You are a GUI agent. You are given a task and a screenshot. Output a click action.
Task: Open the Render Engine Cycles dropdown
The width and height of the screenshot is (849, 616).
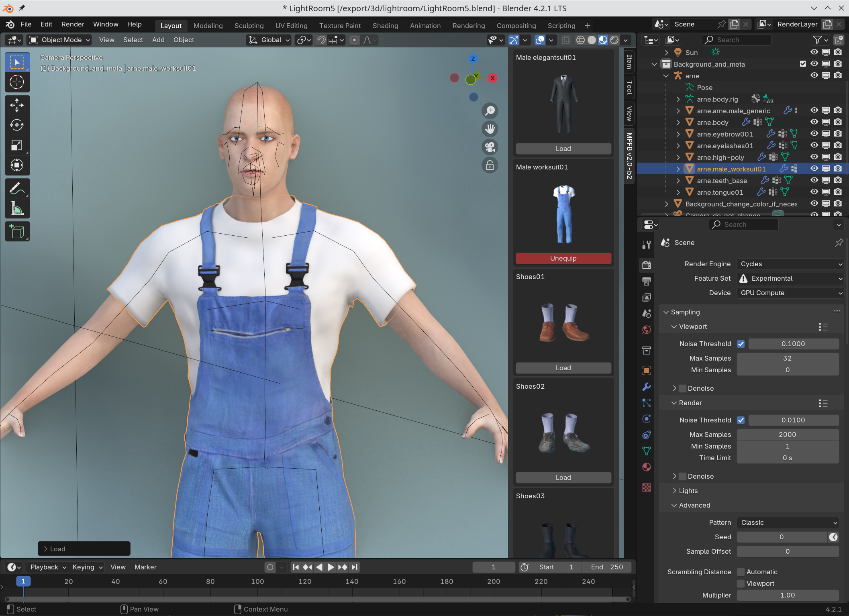click(790, 264)
